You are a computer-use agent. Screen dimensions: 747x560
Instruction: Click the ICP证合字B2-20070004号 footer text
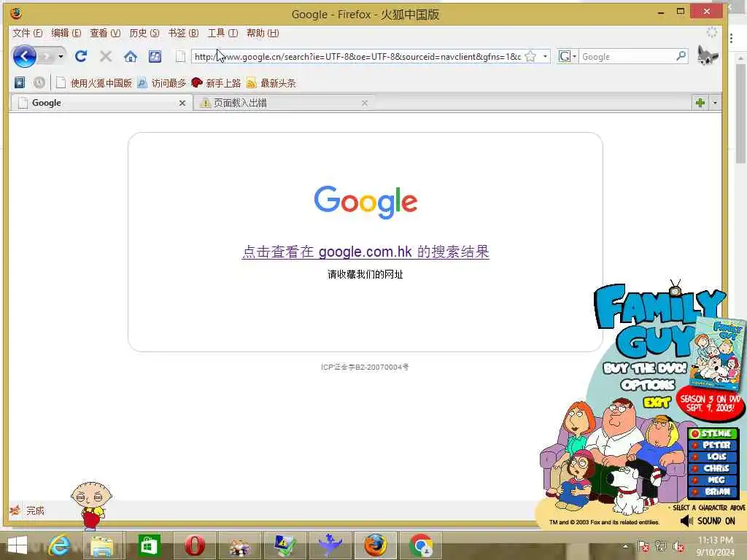click(365, 367)
